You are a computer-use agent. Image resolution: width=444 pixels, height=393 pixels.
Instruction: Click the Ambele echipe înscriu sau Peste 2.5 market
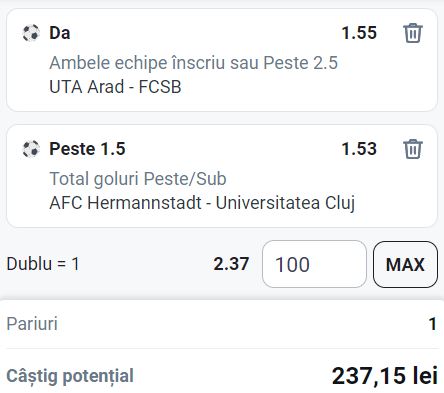click(194, 63)
